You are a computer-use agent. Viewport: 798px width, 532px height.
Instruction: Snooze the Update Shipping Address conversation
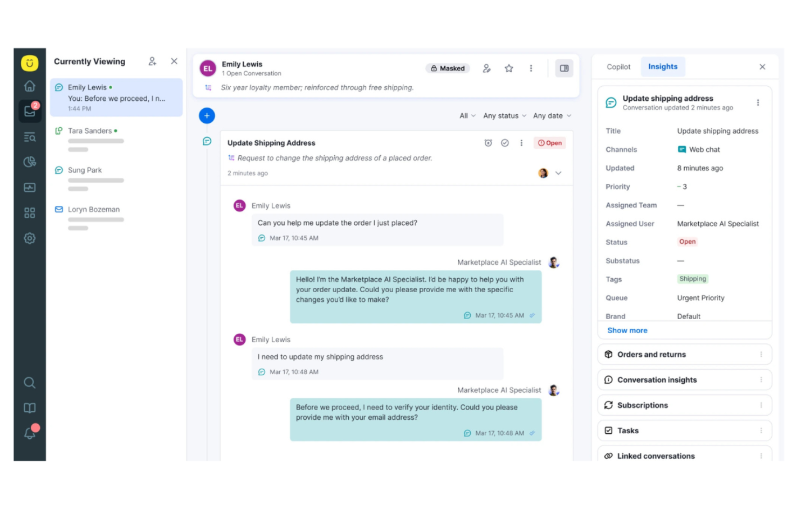tap(489, 143)
